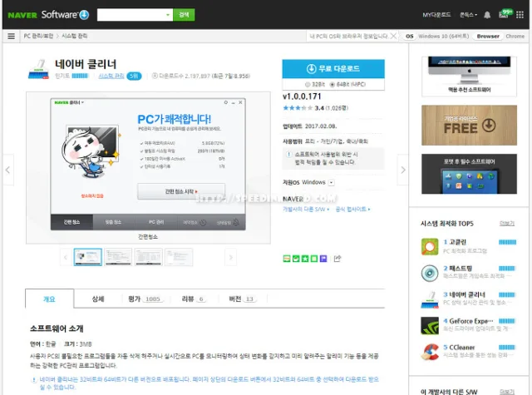
Task: Click the OS Windows 10 label
Action: (x=437, y=36)
